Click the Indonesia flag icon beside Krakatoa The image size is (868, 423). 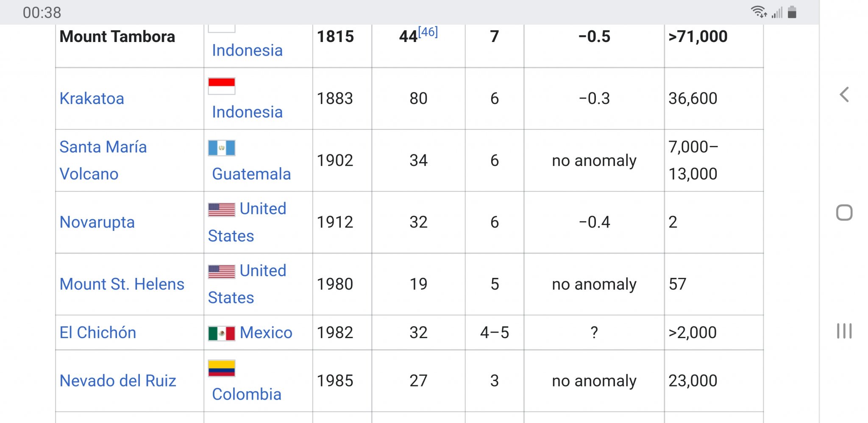[x=222, y=86]
